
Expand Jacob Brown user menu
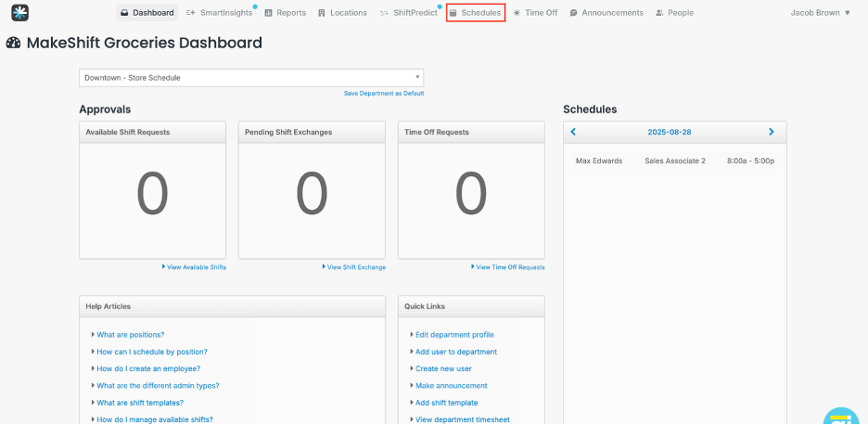tap(820, 13)
